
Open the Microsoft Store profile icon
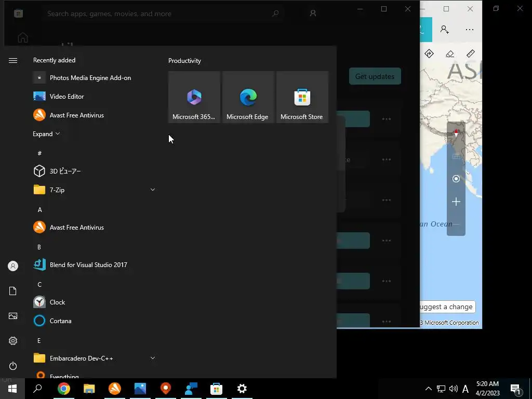[x=313, y=13]
